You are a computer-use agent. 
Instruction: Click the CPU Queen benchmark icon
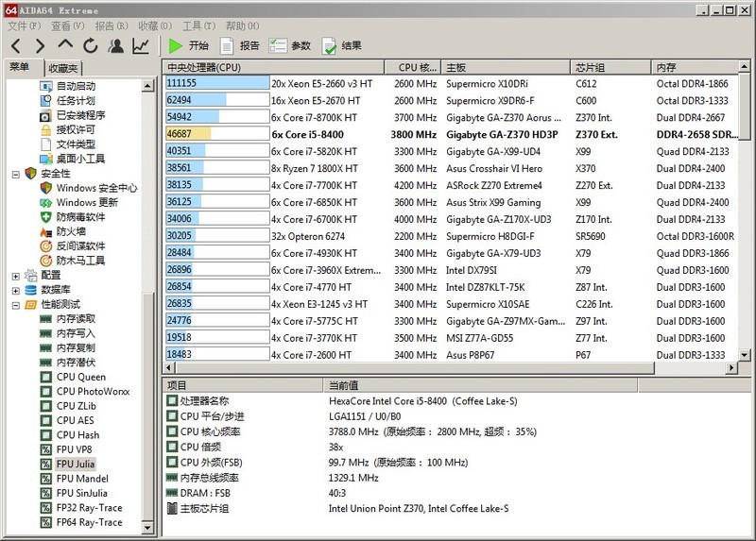coord(45,378)
